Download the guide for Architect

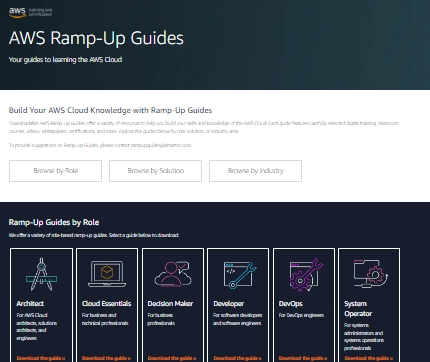pos(41,358)
